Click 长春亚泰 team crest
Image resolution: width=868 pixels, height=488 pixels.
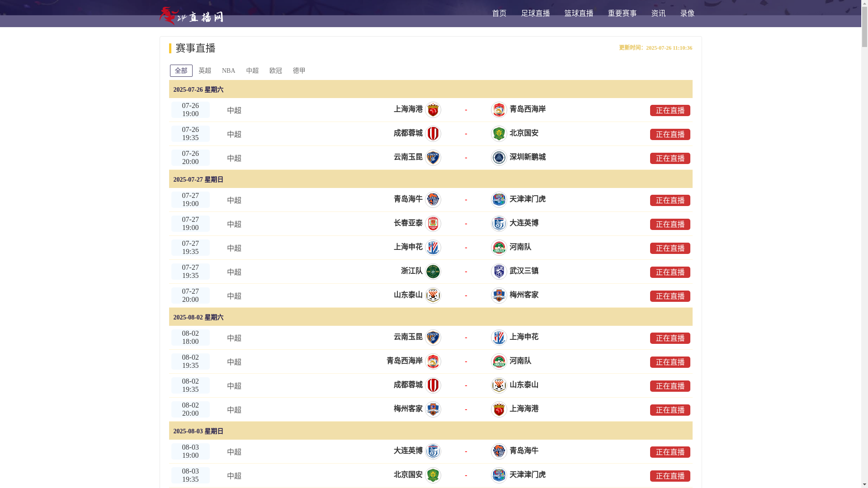pyautogui.click(x=433, y=224)
